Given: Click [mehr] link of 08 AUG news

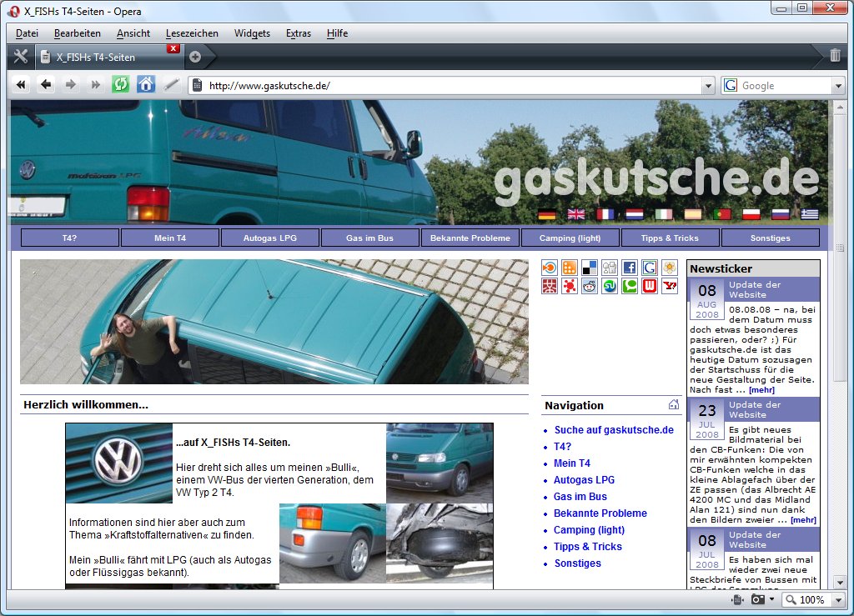Looking at the screenshot, I should coord(761,389).
